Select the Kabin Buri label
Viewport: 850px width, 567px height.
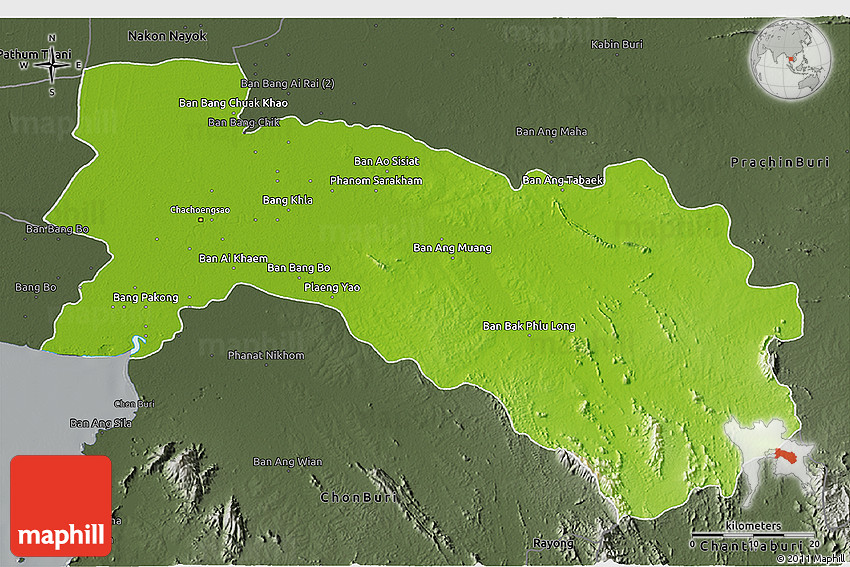coord(617,45)
